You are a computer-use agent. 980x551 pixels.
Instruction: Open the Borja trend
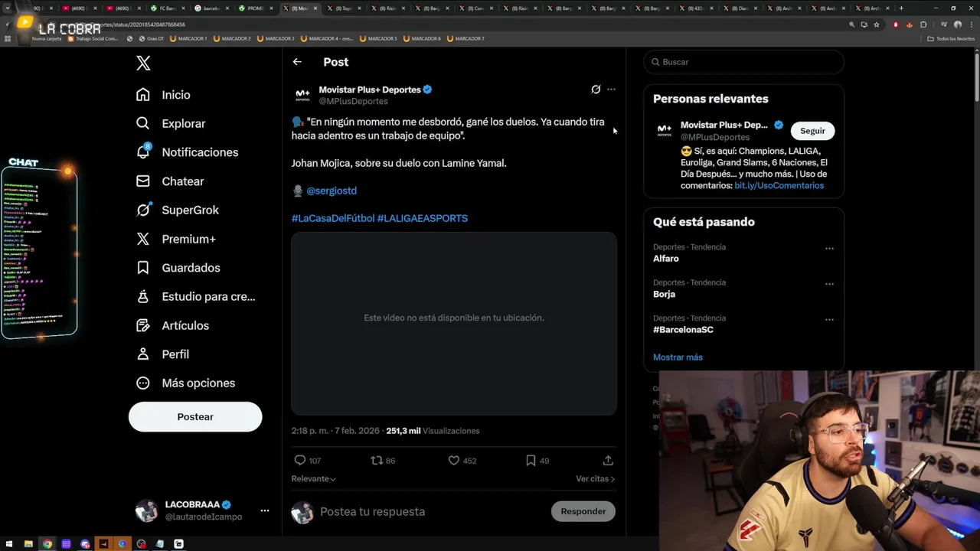pyautogui.click(x=664, y=294)
